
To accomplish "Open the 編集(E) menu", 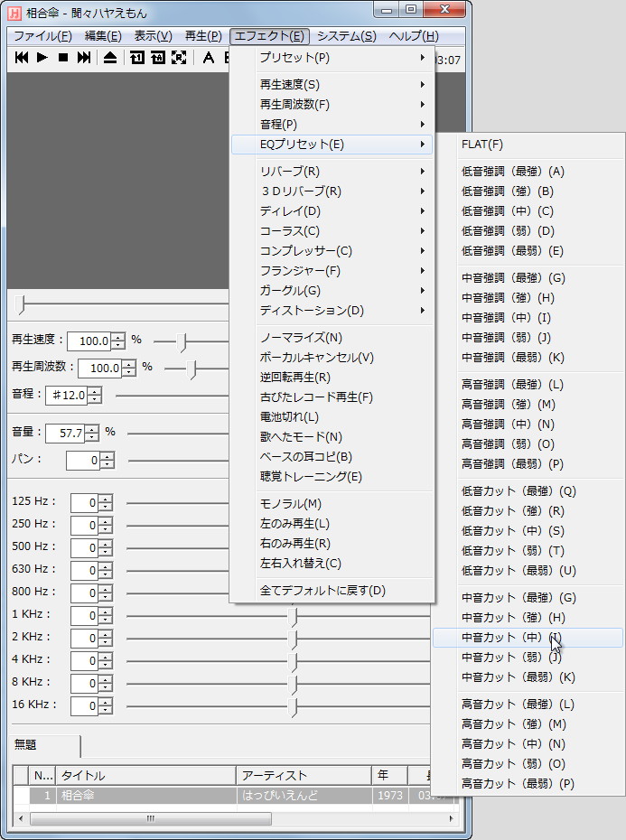I will click(103, 36).
